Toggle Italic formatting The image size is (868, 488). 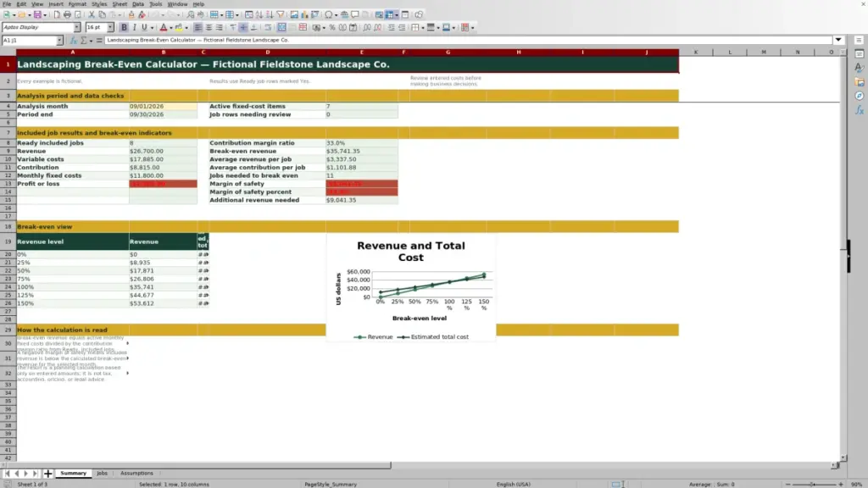point(135,28)
